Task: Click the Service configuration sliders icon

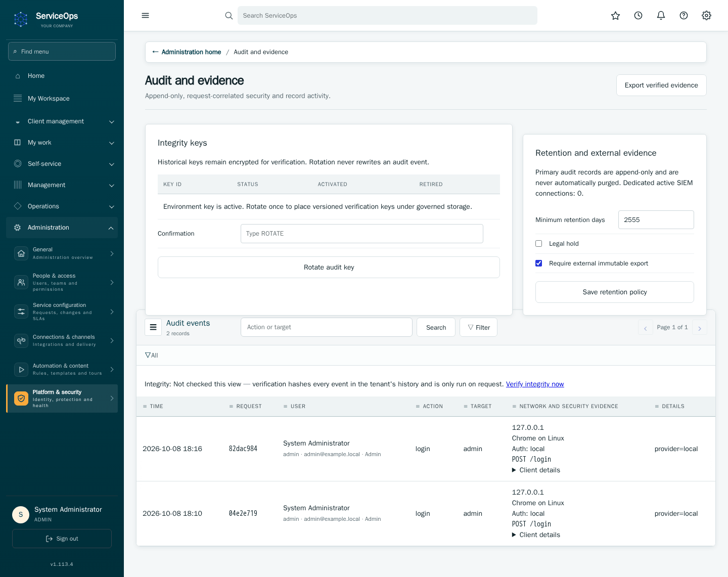Action: click(21, 312)
